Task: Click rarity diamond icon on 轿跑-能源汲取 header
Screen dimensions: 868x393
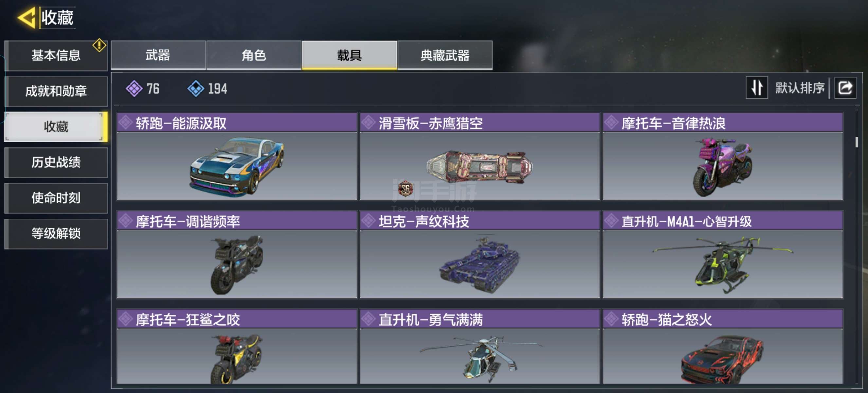Action: pos(125,122)
